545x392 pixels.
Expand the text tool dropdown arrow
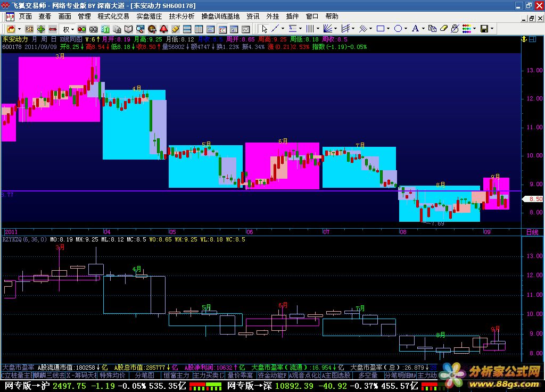423,29
